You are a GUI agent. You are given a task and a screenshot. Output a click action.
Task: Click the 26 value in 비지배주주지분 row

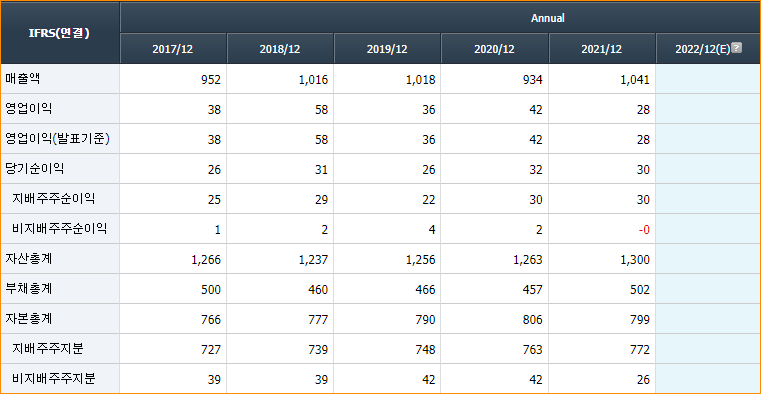[644, 380]
